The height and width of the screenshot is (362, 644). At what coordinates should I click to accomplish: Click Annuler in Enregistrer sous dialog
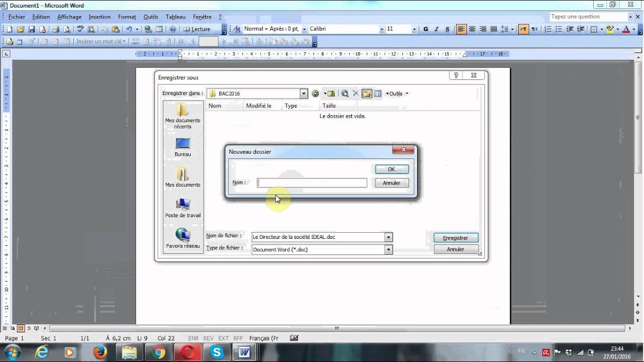click(x=455, y=249)
